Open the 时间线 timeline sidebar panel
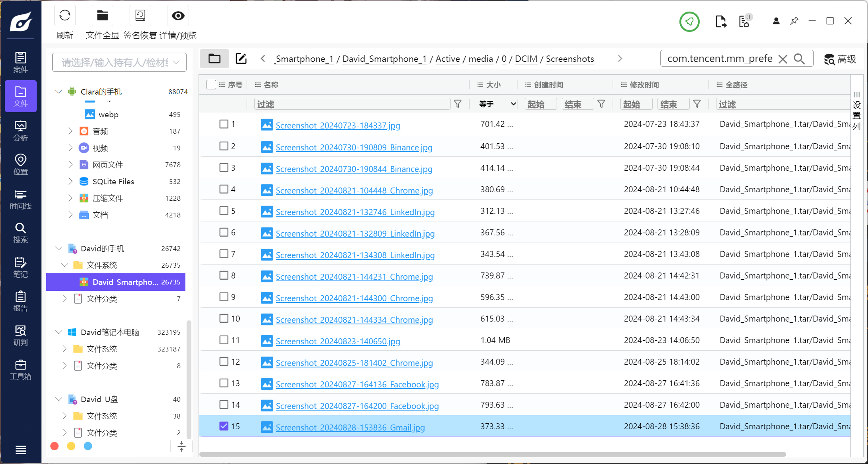868x464 pixels. coord(20,199)
